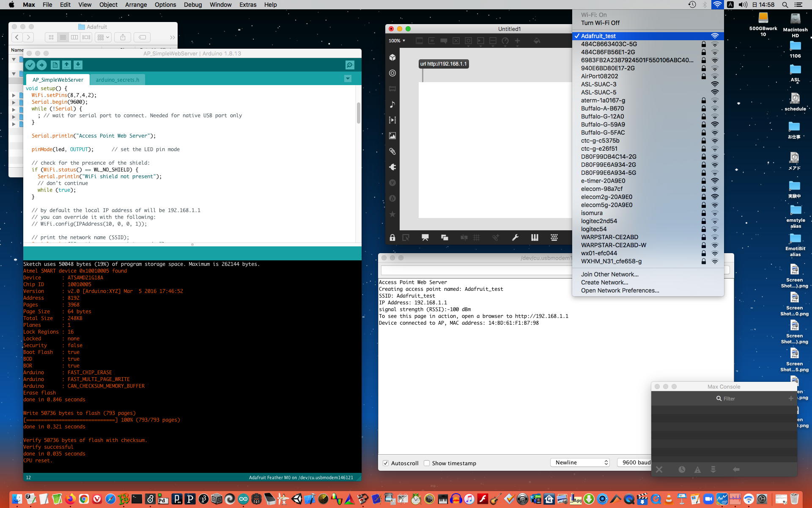Switch to the arduino_secrets.h tab
812x508 pixels.
[x=117, y=80]
